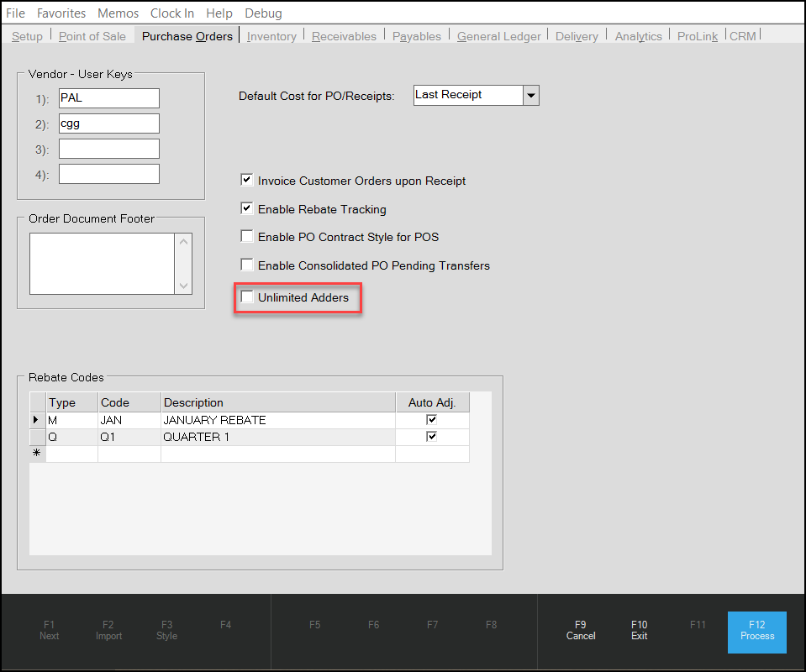Click the Auto Adj. column header
The image size is (806, 672).
point(432,402)
